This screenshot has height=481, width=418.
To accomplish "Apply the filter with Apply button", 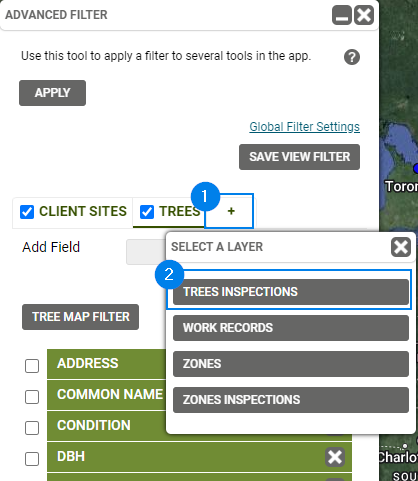I will tap(52, 93).
